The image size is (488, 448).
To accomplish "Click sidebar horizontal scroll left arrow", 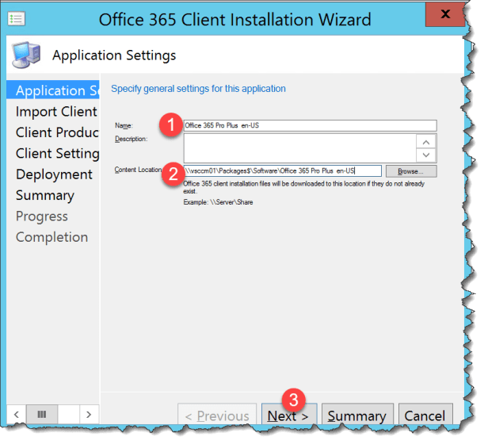I will 17,415.
